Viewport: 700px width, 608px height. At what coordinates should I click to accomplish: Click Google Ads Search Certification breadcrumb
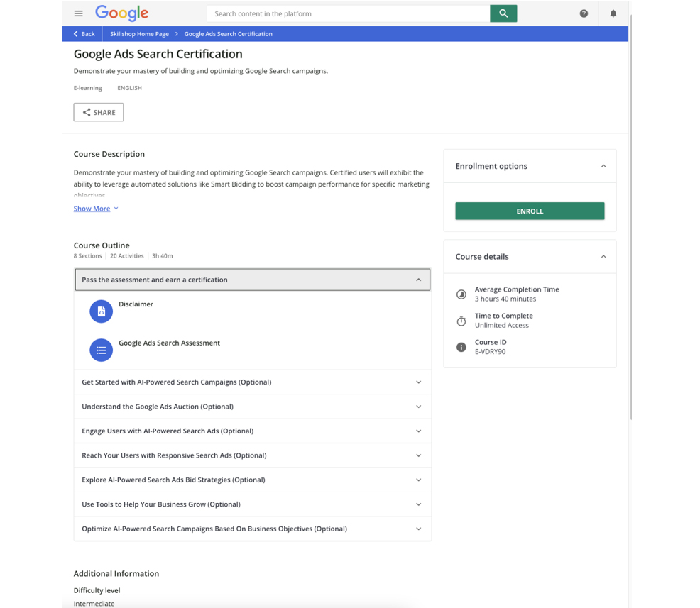(x=228, y=34)
